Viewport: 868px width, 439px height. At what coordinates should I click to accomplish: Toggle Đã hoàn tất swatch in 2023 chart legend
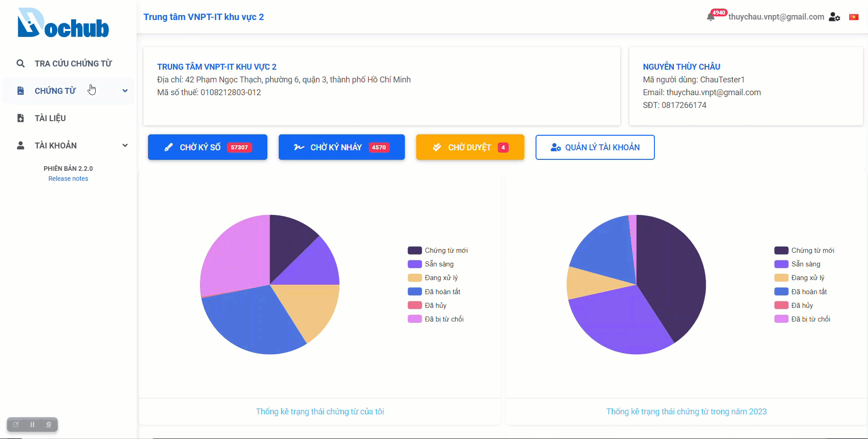click(x=781, y=291)
